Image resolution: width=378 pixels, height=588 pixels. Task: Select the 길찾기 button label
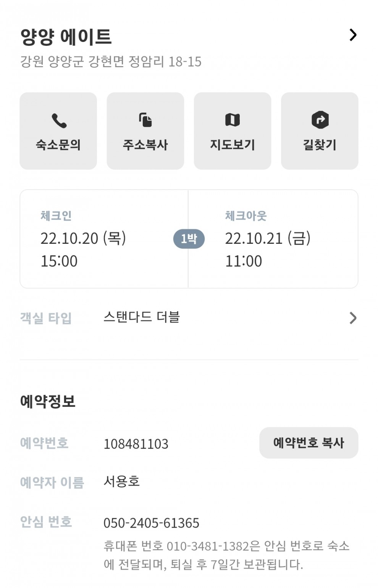320,145
